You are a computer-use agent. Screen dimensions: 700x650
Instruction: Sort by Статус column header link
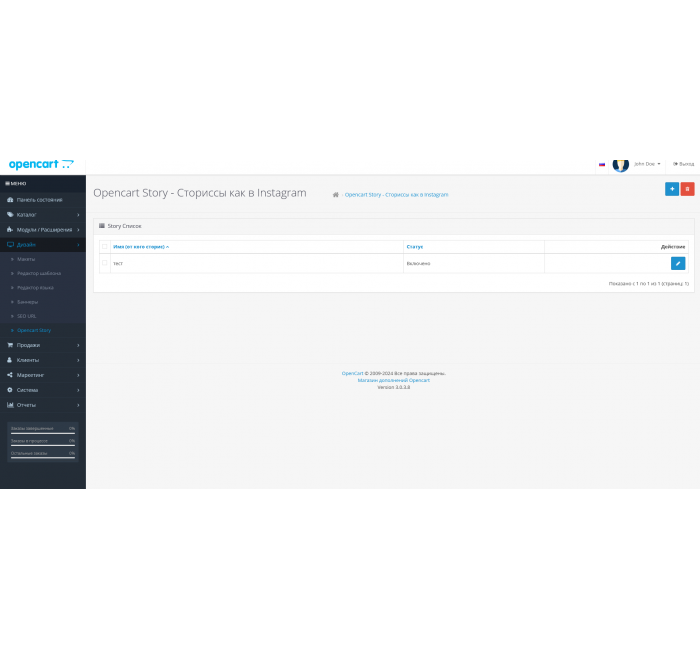(x=415, y=246)
